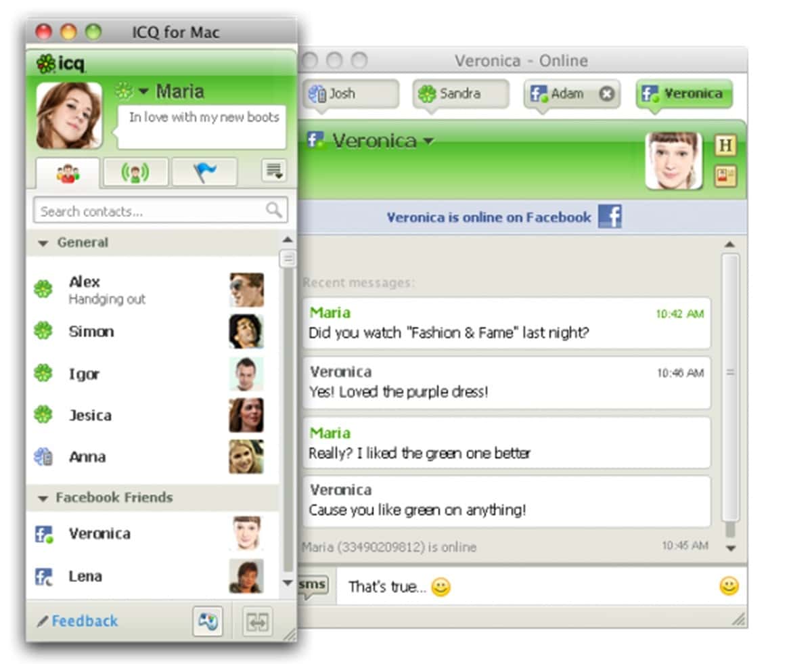Open the contacts list tab
The height and width of the screenshot is (664, 812).
(x=68, y=173)
